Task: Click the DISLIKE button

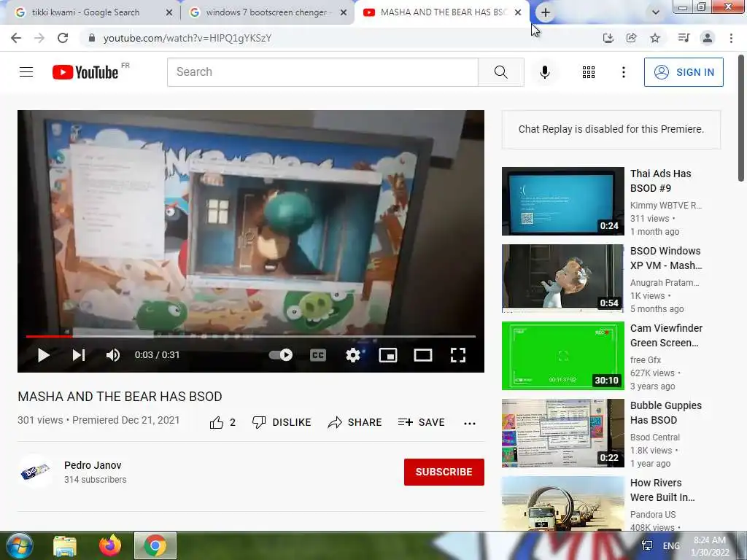Action: (x=282, y=422)
